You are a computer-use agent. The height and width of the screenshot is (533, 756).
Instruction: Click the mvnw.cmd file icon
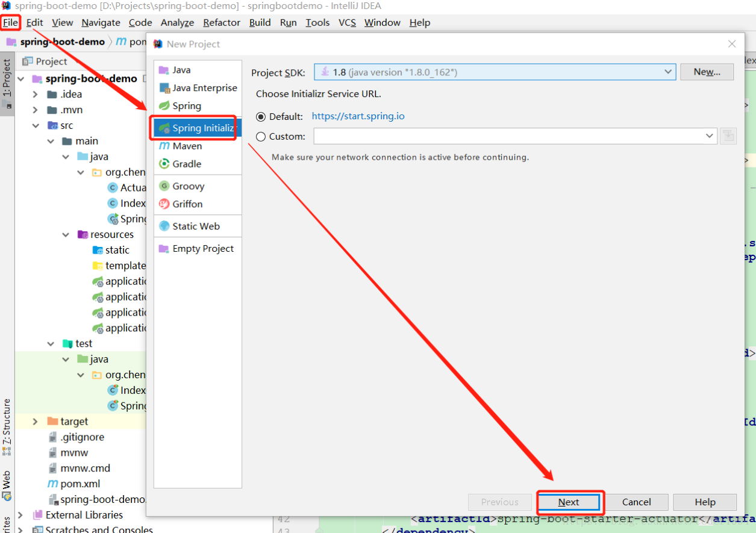52,468
